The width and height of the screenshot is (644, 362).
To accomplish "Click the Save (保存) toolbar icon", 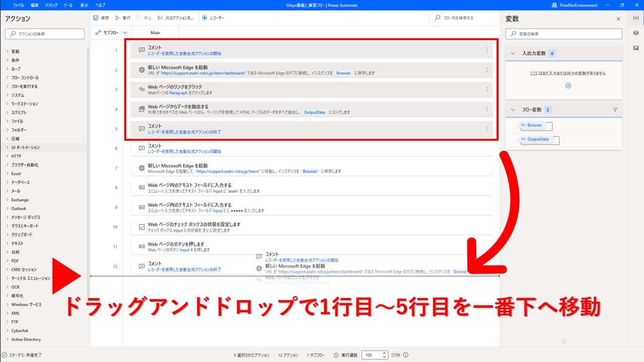I will point(96,18).
